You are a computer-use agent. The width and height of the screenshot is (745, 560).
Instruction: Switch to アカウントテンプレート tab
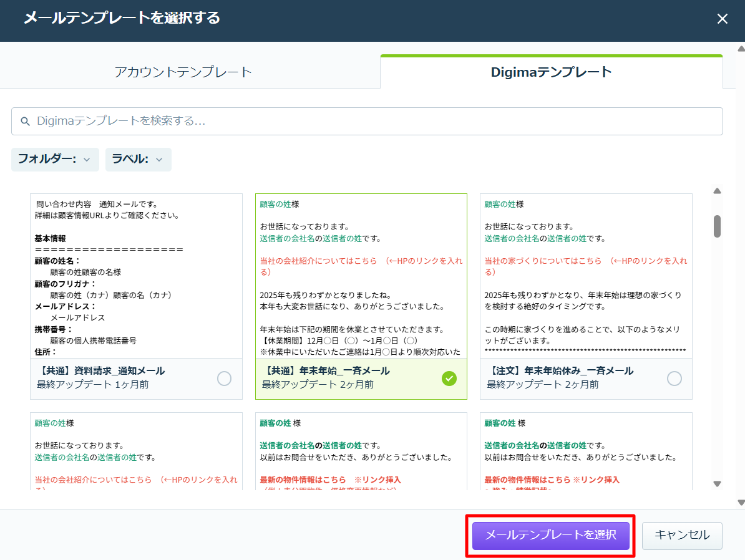[183, 72]
